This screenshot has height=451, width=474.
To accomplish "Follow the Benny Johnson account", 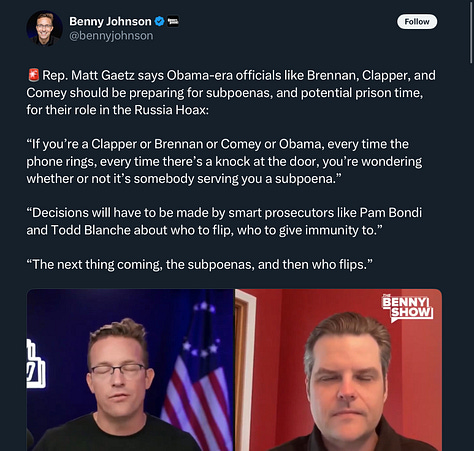I will (417, 22).
